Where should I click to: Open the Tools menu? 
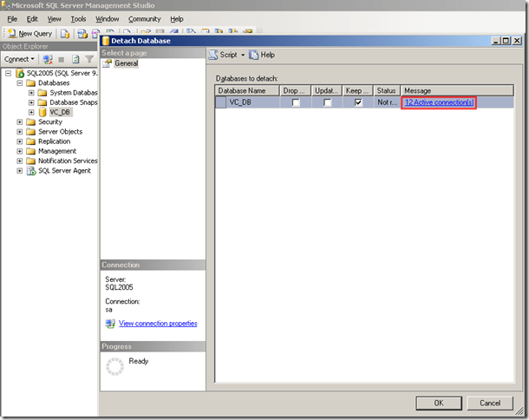pyautogui.click(x=78, y=18)
